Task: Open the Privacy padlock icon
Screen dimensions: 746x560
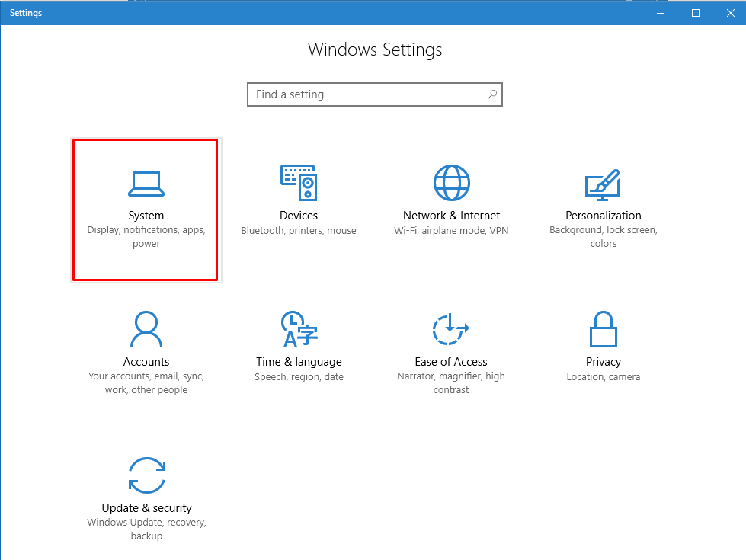Action: [x=604, y=329]
